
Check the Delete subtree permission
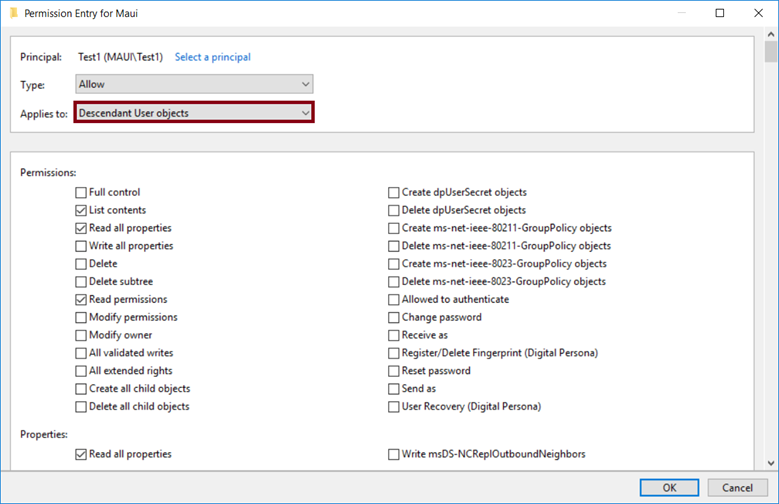tap(81, 282)
